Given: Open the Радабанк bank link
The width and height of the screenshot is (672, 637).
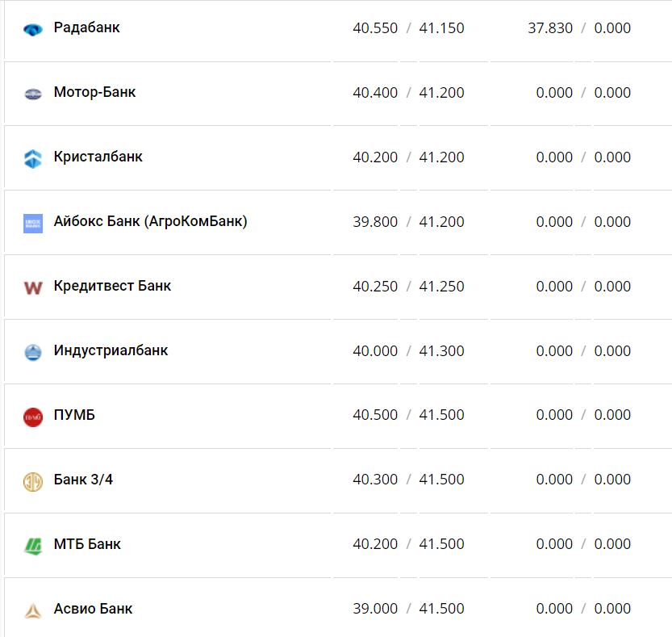Looking at the screenshot, I should click(87, 27).
